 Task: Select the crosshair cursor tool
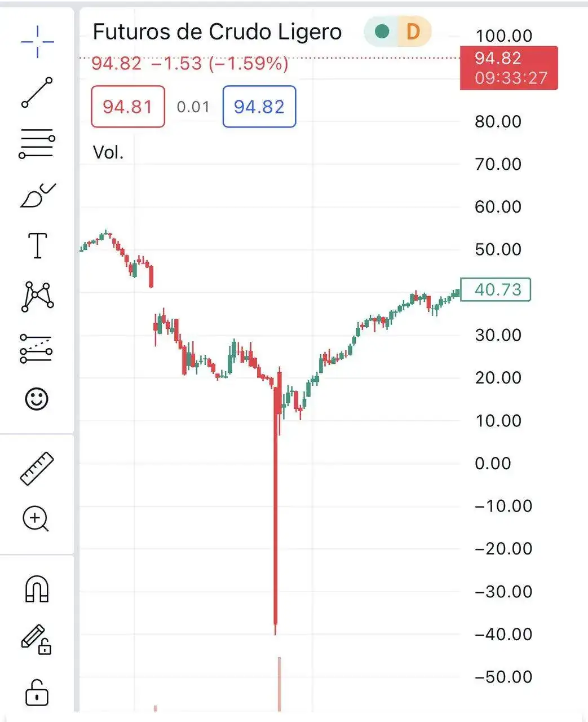click(x=37, y=41)
